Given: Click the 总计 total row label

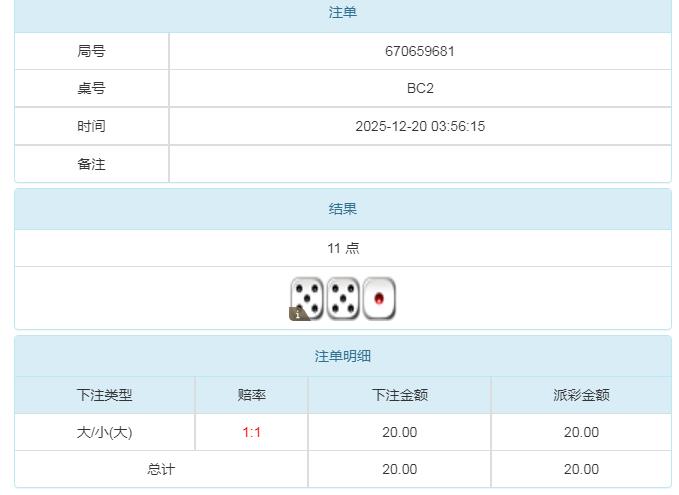Looking at the screenshot, I should [x=161, y=469].
